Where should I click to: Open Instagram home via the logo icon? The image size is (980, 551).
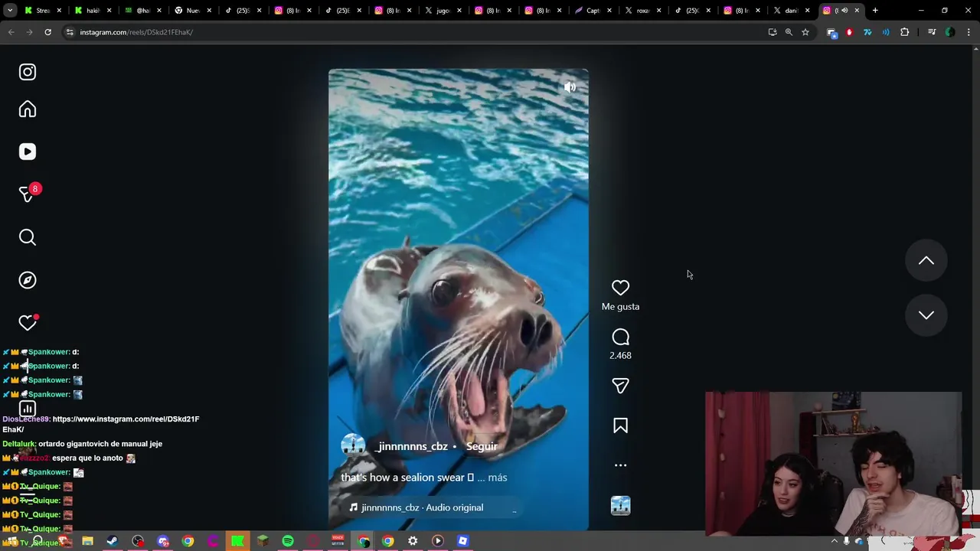(x=28, y=72)
